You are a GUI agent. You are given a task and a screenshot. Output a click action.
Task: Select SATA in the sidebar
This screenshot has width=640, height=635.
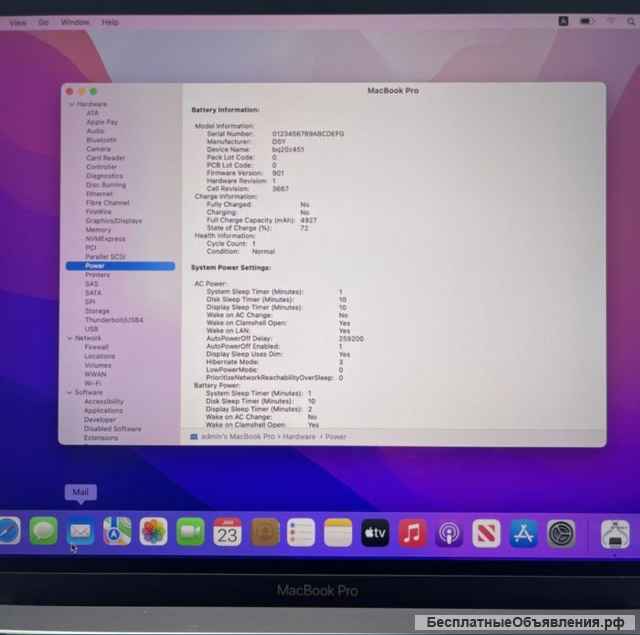pos(93,293)
